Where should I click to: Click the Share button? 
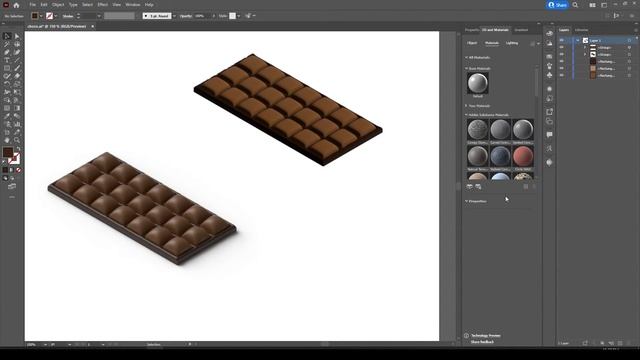557,5
